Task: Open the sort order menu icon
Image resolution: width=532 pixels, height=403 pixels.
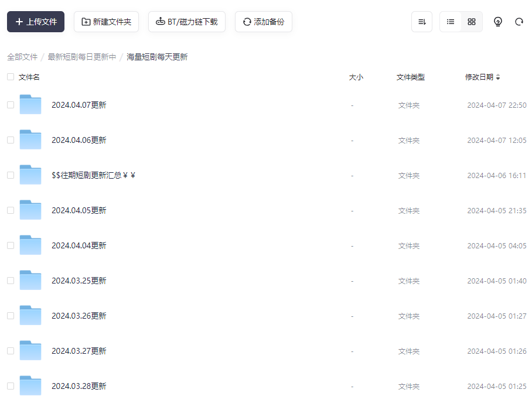Action: click(x=421, y=21)
